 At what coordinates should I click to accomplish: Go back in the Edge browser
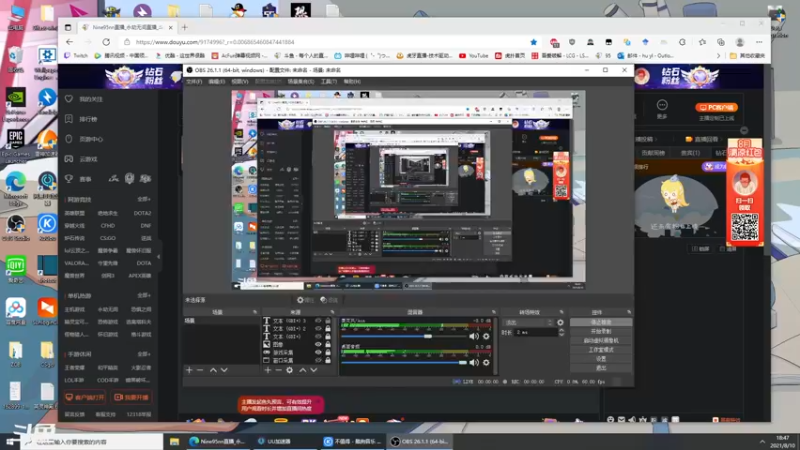[69, 42]
